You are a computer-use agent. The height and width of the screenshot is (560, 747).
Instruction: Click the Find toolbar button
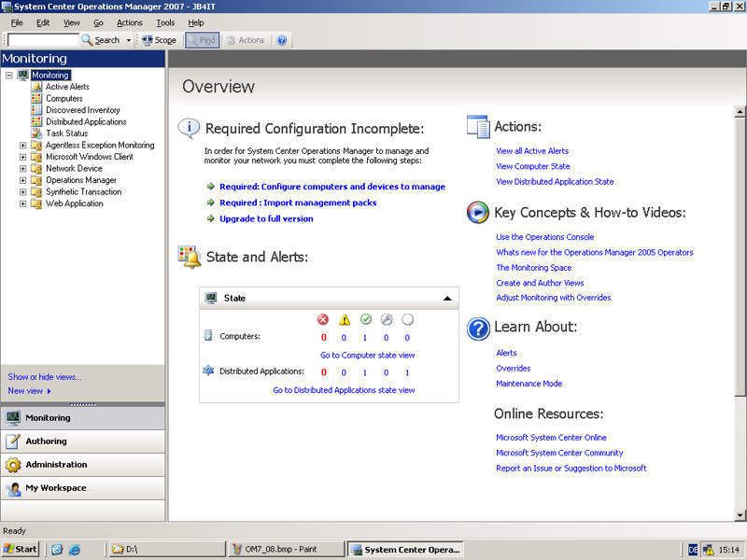tap(202, 40)
